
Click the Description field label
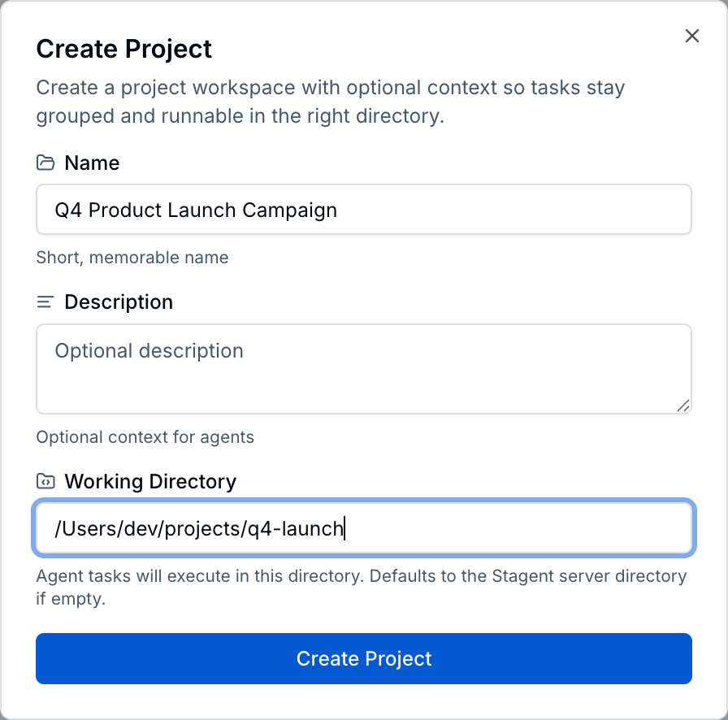click(119, 301)
